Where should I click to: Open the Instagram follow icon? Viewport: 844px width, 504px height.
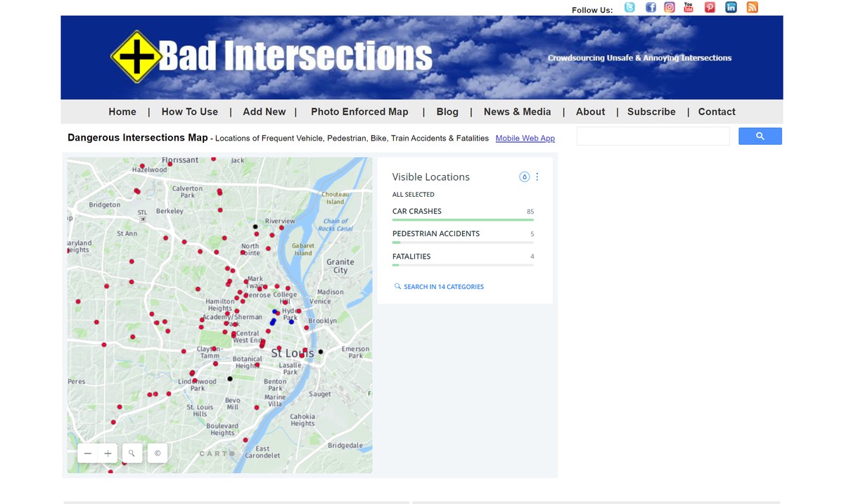click(x=670, y=8)
